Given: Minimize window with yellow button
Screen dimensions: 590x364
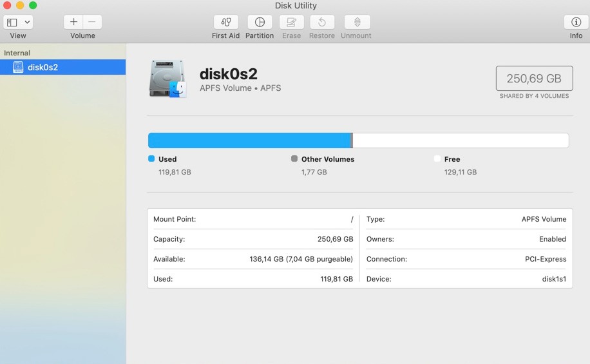Looking at the screenshot, I should (20, 5).
